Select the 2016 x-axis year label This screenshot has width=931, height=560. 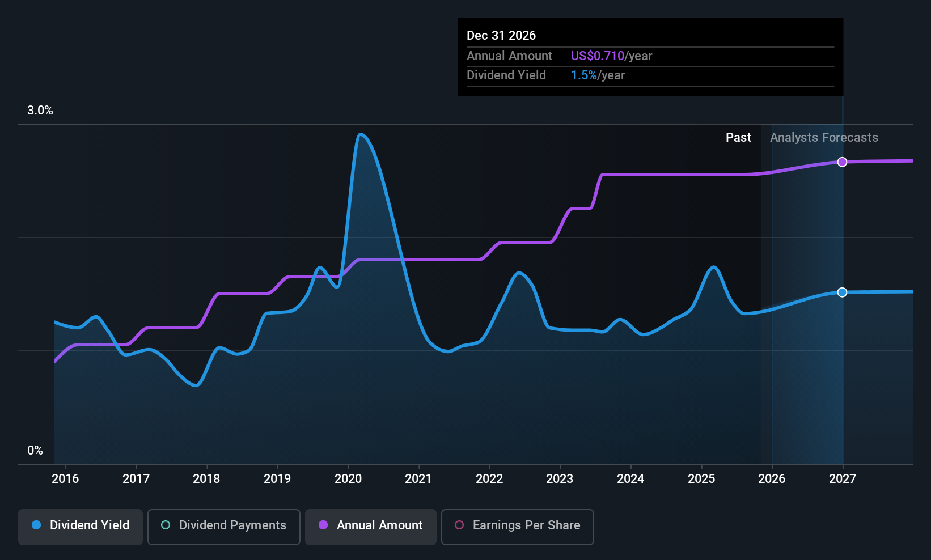(x=65, y=479)
